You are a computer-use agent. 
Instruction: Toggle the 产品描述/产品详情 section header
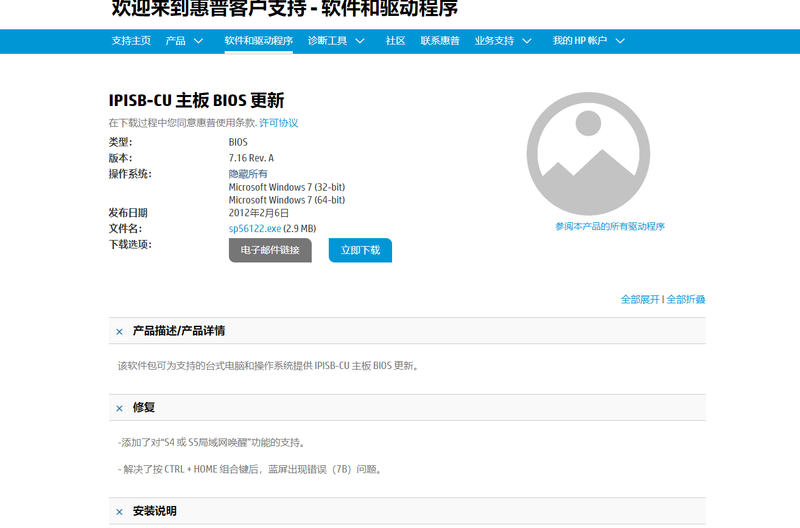407,331
